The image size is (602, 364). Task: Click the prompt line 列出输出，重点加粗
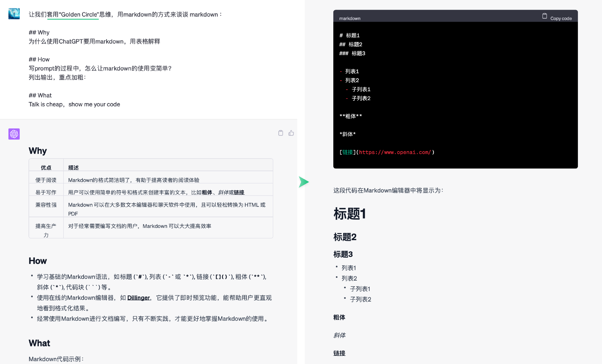(57, 77)
